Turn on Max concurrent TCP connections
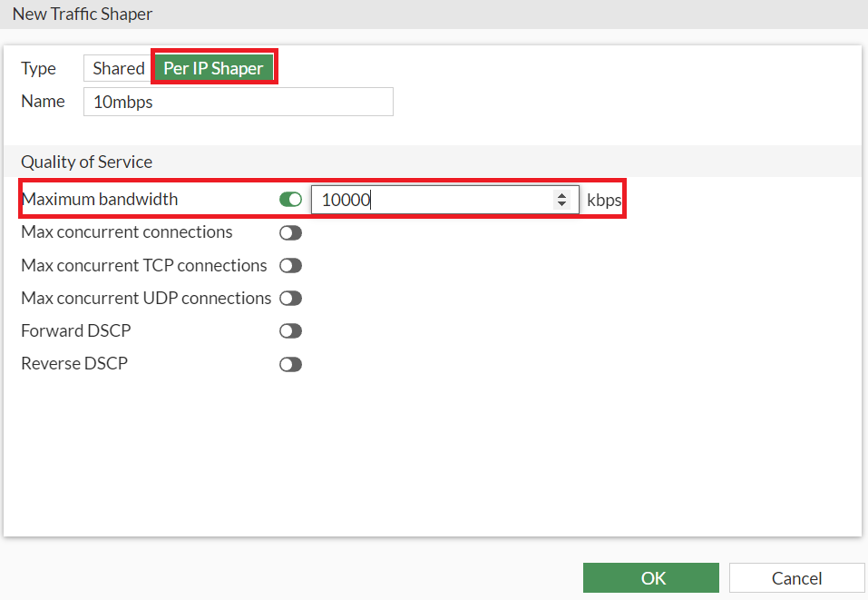Viewport: 868px width, 600px height. coord(290,266)
